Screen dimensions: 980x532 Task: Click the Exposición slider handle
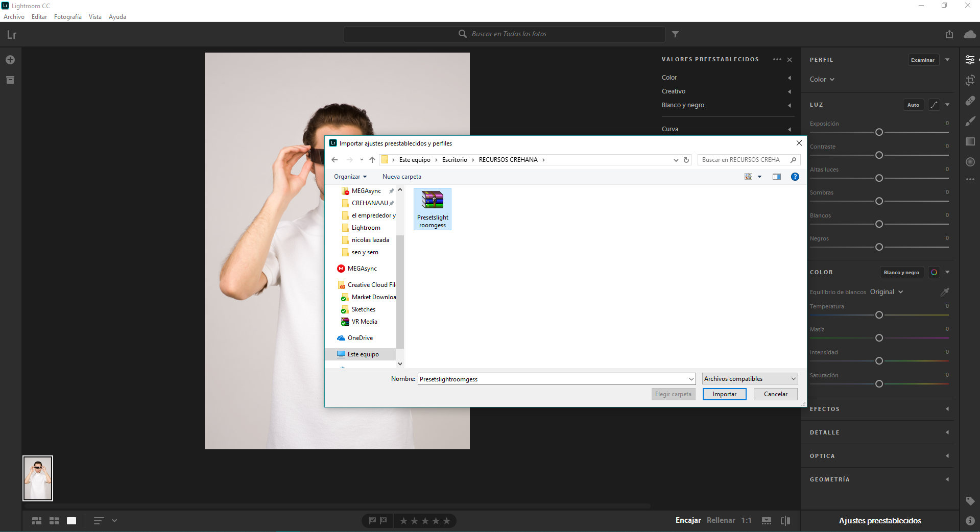(x=879, y=132)
